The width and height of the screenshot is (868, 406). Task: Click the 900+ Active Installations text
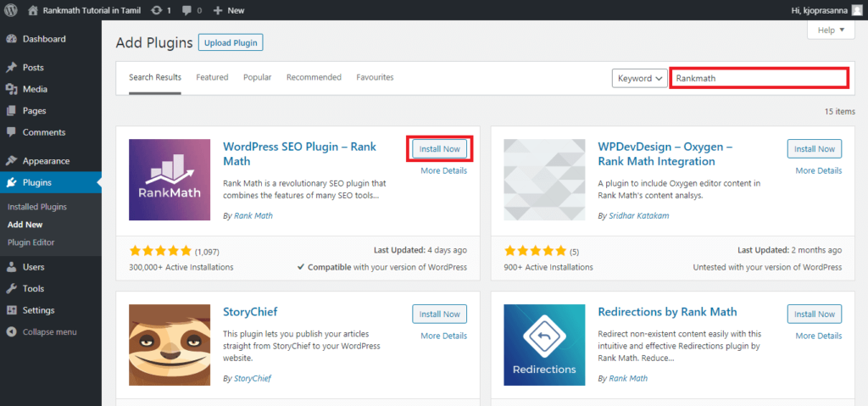[548, 267]
